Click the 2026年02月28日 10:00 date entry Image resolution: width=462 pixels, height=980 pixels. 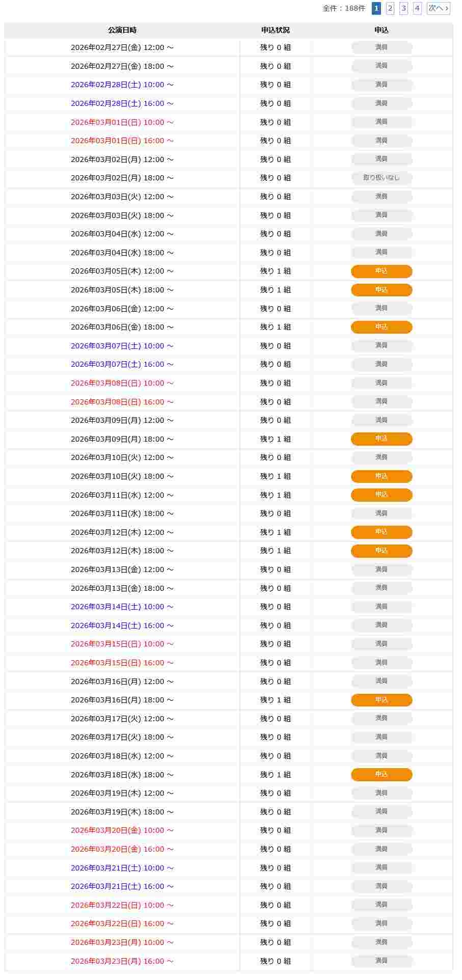(122, 85)
